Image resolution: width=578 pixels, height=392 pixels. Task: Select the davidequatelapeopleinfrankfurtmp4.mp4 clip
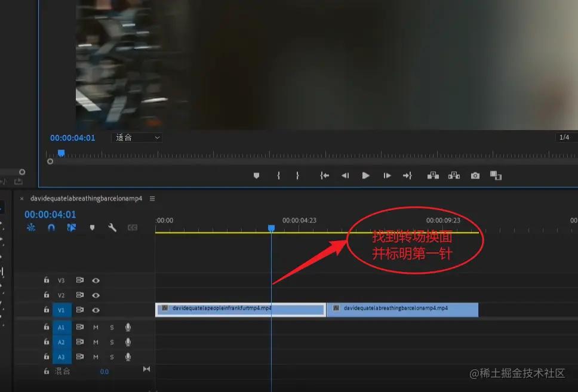[241, 310]
